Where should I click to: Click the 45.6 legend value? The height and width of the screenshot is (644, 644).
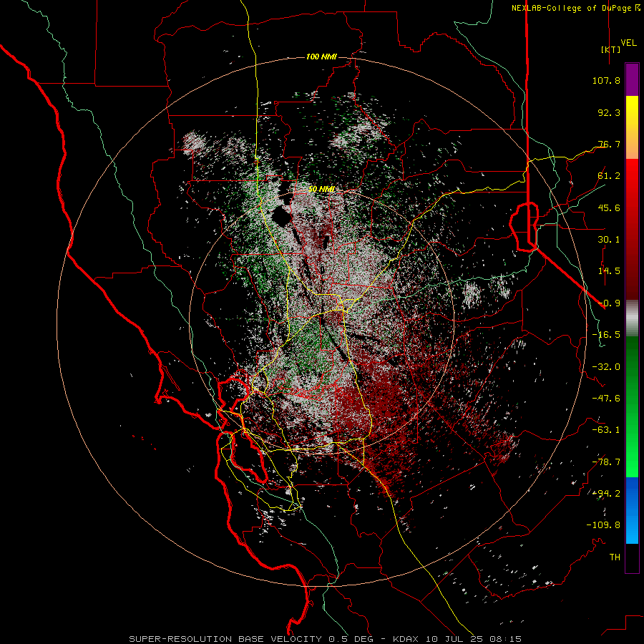609,208
